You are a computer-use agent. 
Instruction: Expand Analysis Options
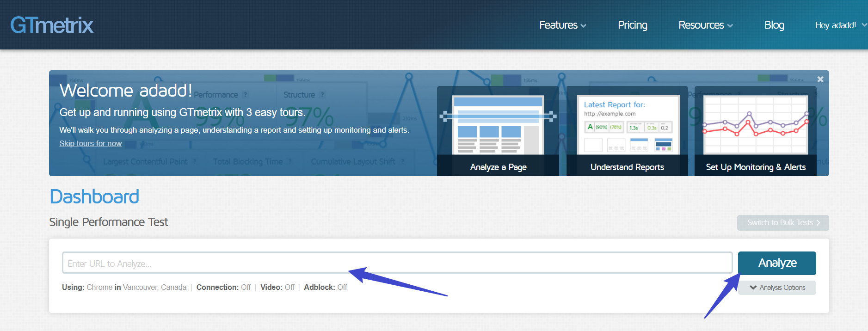[777, 288]
